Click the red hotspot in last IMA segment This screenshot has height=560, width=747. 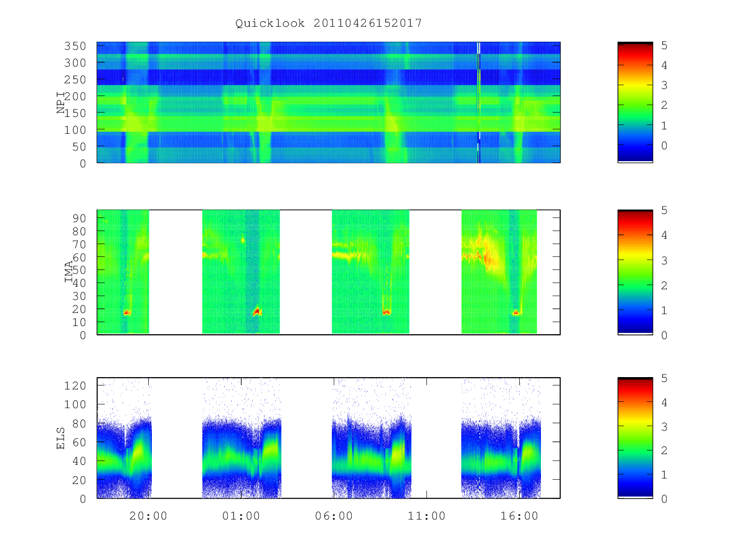[516, 312]
